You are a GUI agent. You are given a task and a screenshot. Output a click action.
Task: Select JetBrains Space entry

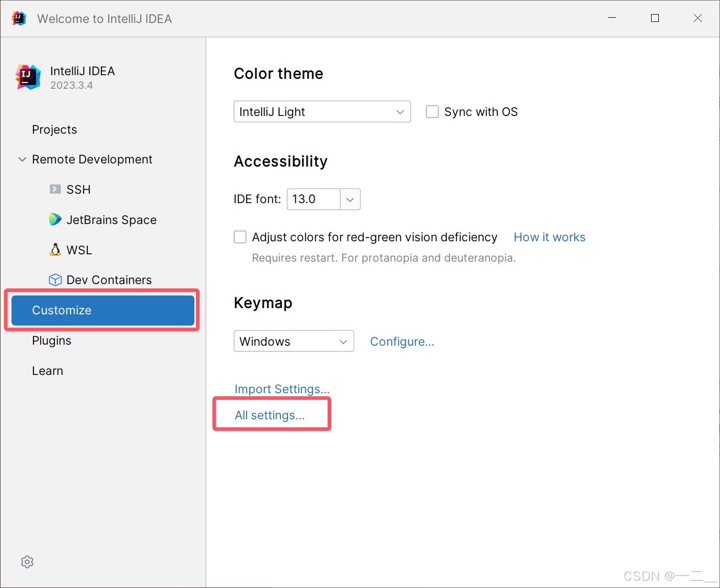pyautogui.click(x=111, y=220)
